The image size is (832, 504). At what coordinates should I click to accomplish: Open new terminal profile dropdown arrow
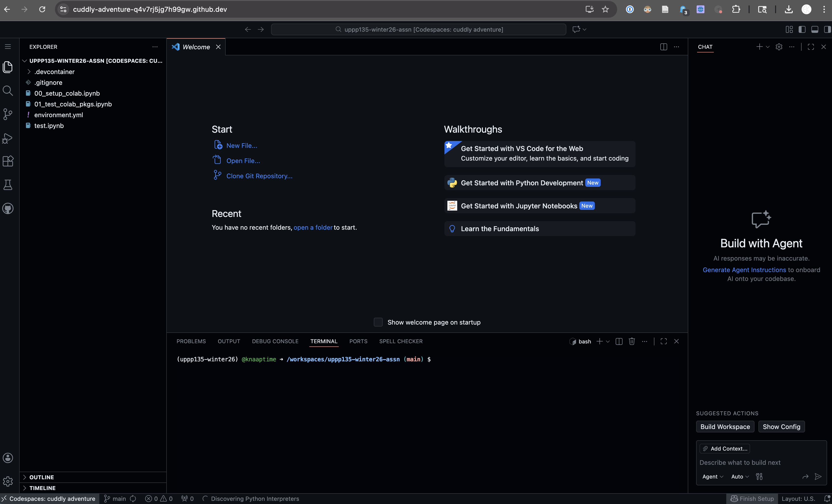(608, 341)
